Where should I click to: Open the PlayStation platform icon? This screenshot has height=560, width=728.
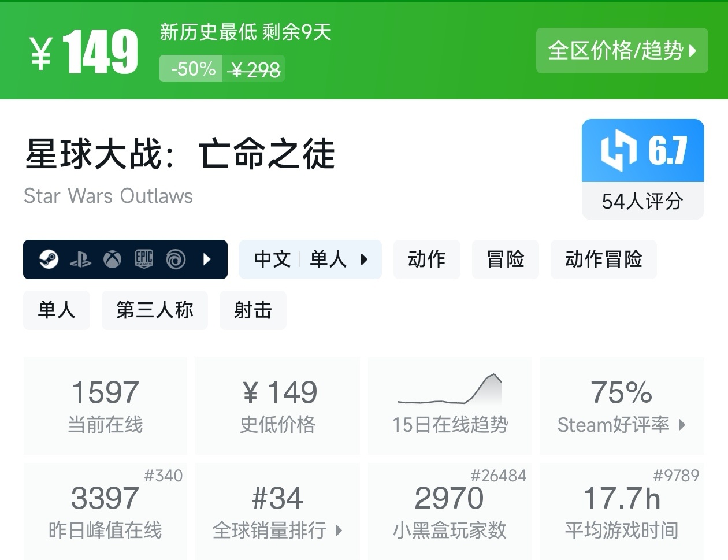[x=81, y=259]
